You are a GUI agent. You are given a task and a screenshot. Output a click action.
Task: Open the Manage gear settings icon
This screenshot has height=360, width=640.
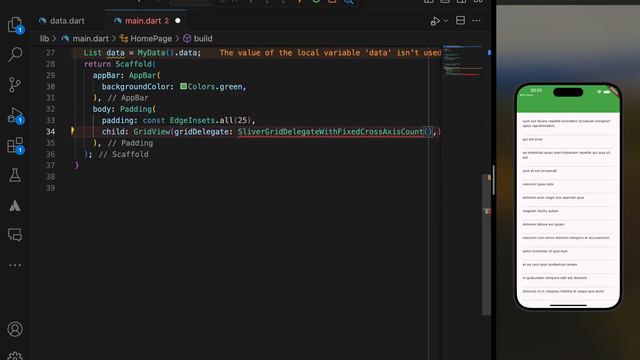point(15,356)
